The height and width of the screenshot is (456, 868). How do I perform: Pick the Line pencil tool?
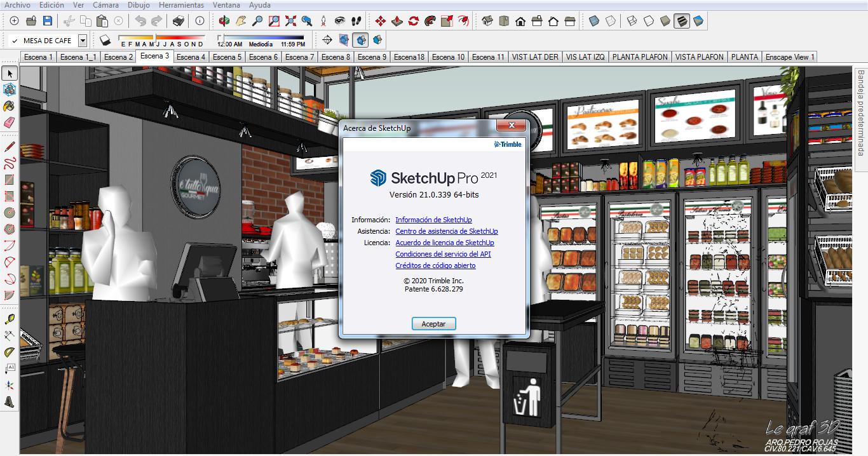coord(10,147)
